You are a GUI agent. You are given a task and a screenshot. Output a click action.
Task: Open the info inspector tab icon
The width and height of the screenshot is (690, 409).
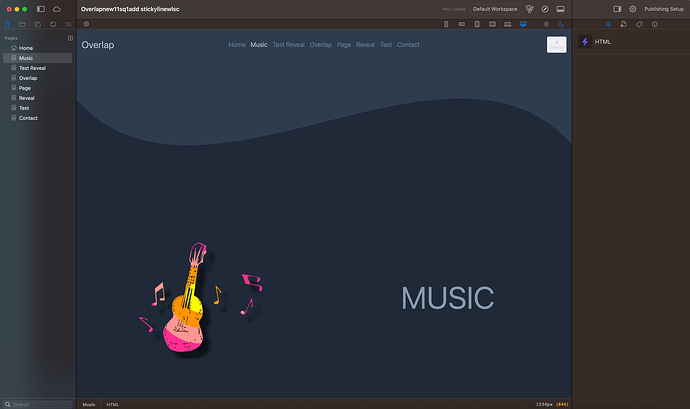(x=654, y=24)
